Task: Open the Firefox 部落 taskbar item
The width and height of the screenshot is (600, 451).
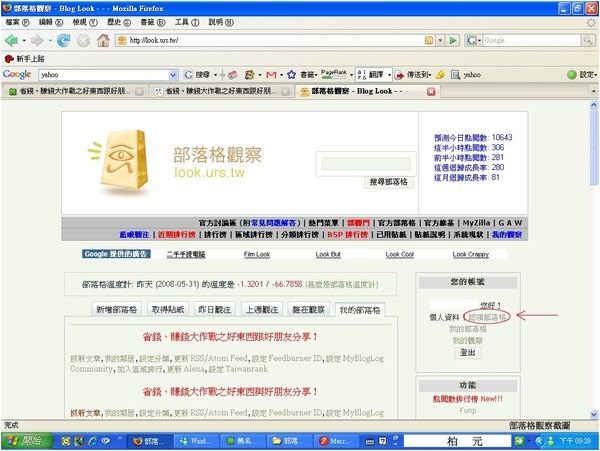Action: click(150, 441)
